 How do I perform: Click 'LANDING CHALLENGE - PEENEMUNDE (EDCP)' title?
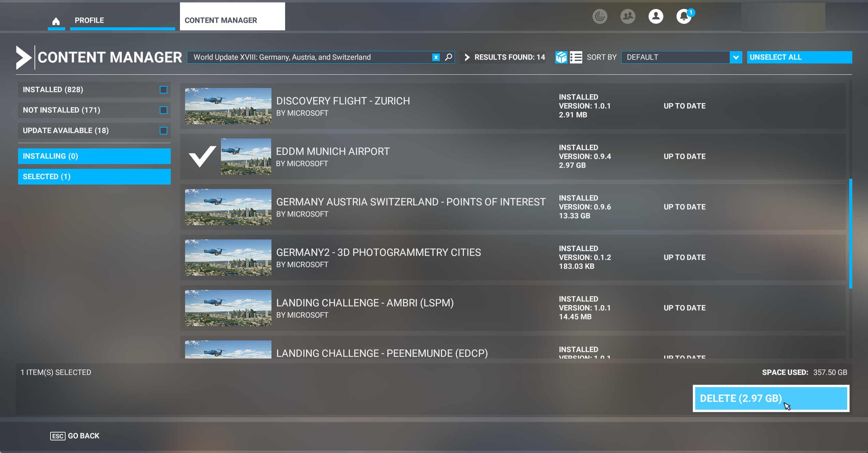point(382,353)
